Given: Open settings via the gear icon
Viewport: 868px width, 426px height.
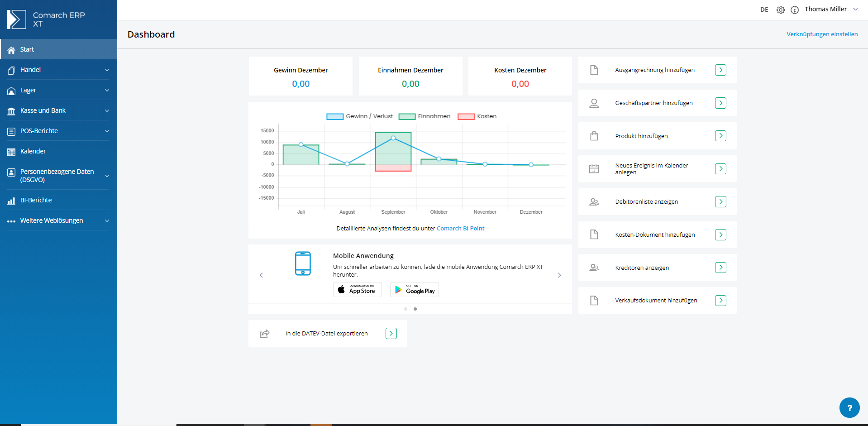Looking at the screenshot, I should click(x=781, y=10).
